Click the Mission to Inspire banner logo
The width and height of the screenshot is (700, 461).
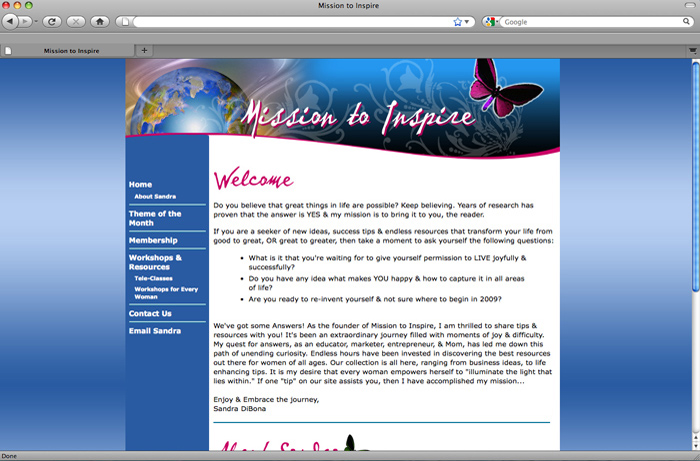(357, 117)
